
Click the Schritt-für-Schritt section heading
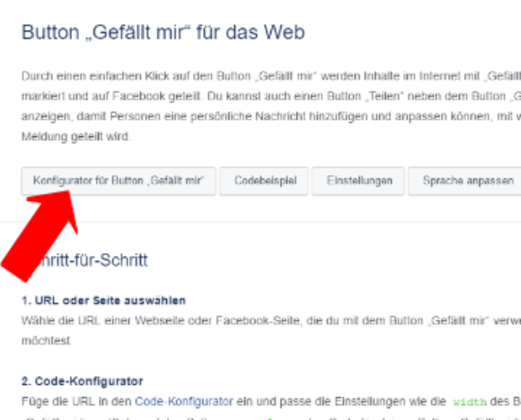[x=90, y=260]
